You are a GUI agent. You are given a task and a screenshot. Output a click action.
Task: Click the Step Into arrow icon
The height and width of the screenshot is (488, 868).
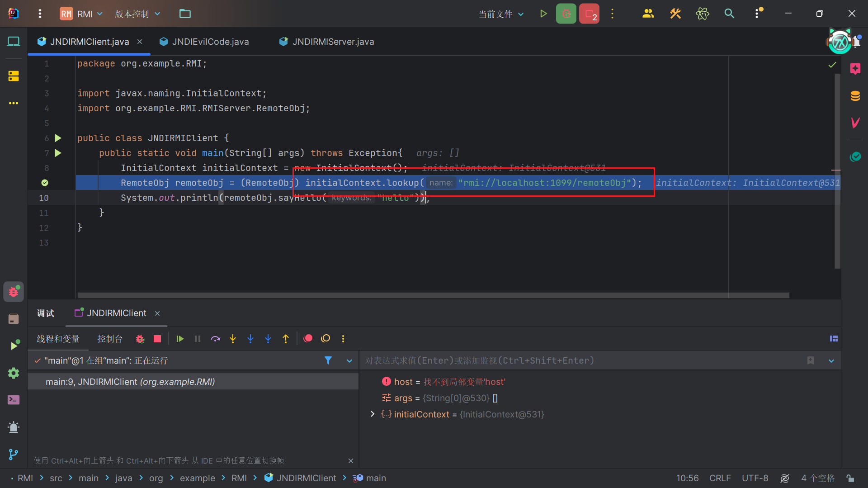click(x=233, y=339)
